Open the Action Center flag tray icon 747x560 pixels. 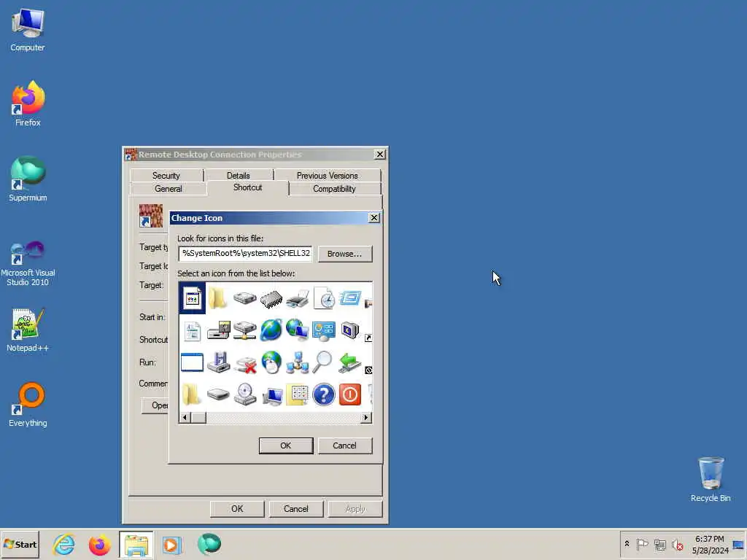pos(642,544)
